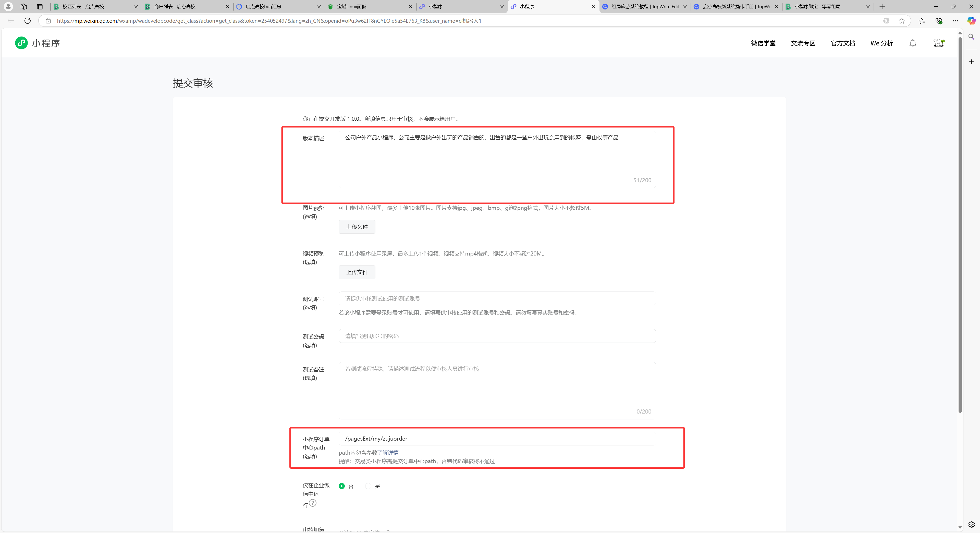The width and height of the screenshot is (980, 533).
Task: Click help icon beside 仅在企业微信中运行
Action: click(x=312, y=503)
